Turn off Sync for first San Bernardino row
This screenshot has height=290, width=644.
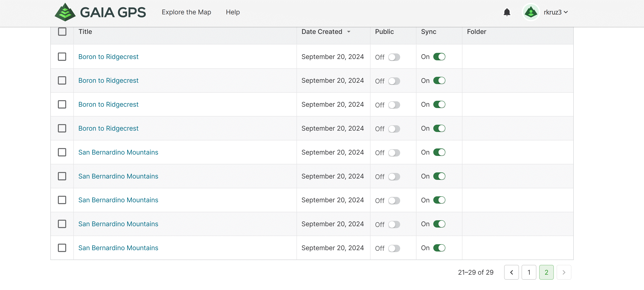[x=439, y=152]
